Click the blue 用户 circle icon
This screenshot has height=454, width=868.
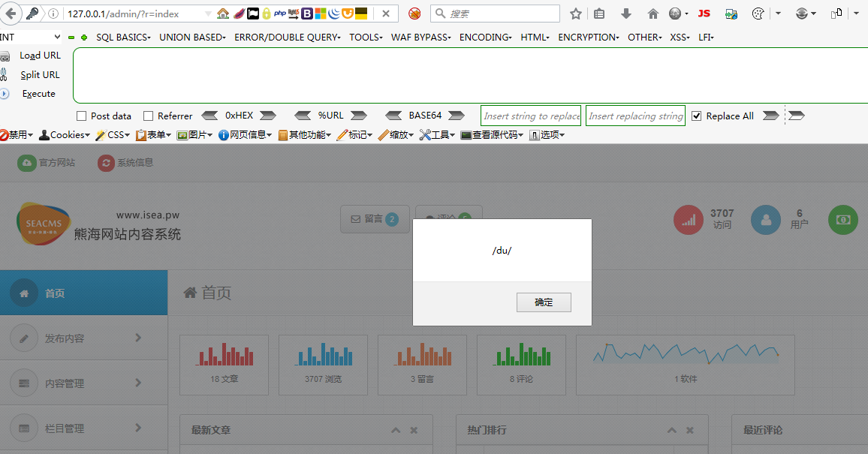coord(766,220)
